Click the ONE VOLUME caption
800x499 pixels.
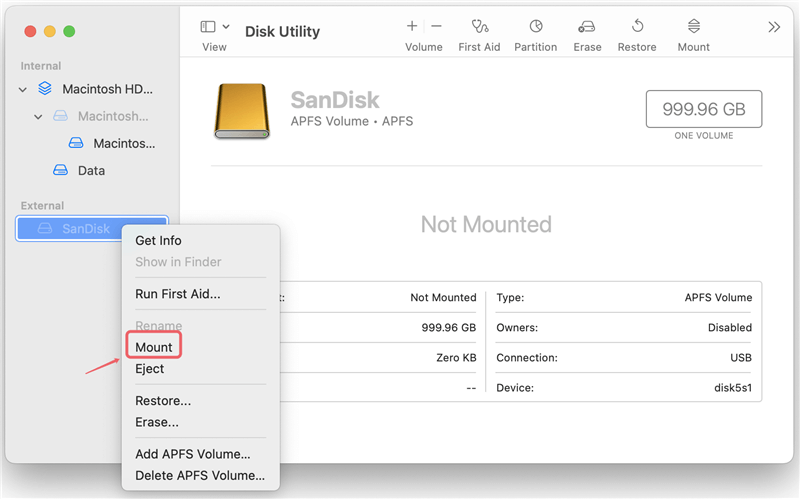[x=704, y=135]
